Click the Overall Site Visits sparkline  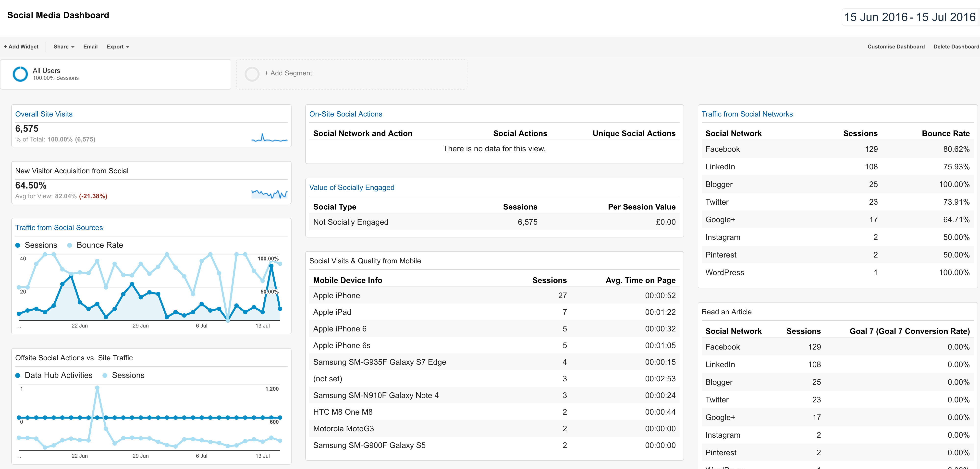point(269,138)
